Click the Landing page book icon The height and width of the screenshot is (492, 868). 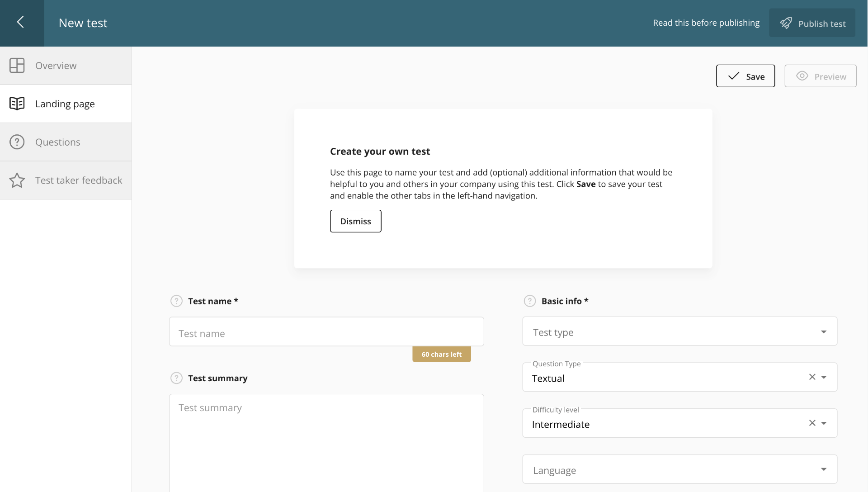17,103
